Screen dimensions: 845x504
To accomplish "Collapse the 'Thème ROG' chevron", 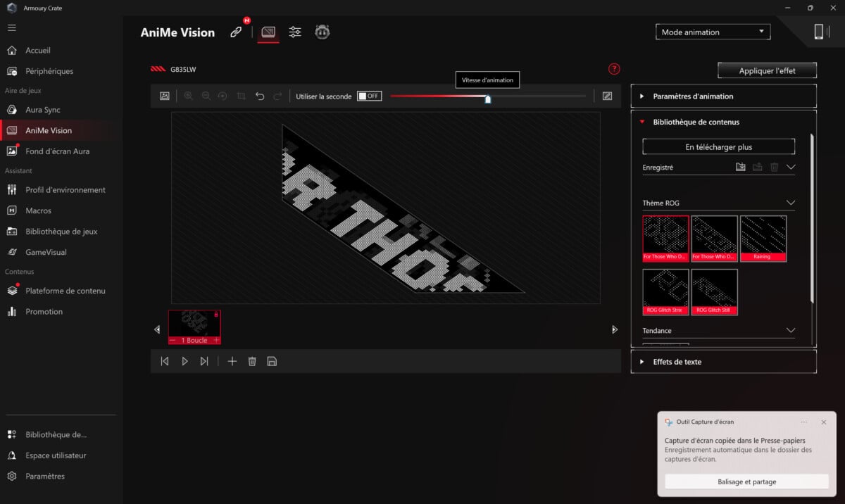I will tap(790, 203).
